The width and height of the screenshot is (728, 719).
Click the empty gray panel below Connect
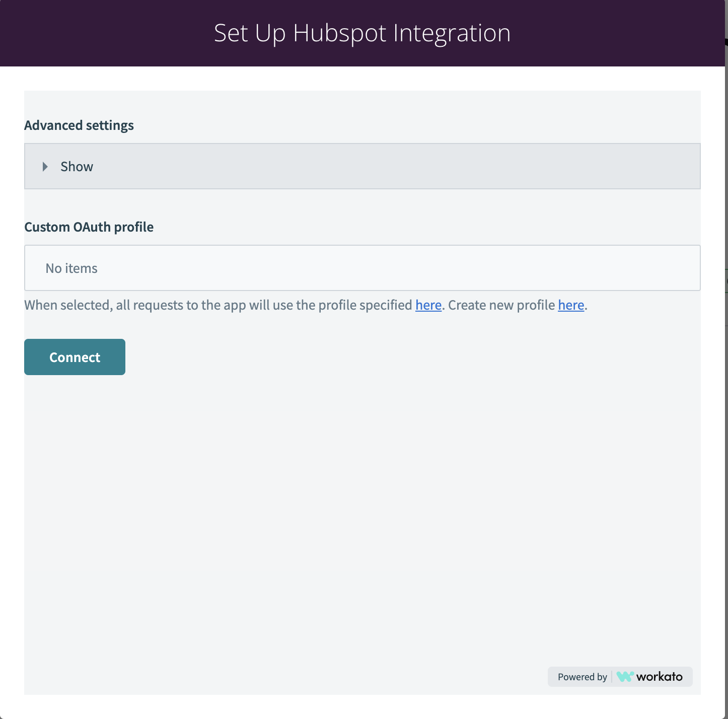tap(362, 519)
